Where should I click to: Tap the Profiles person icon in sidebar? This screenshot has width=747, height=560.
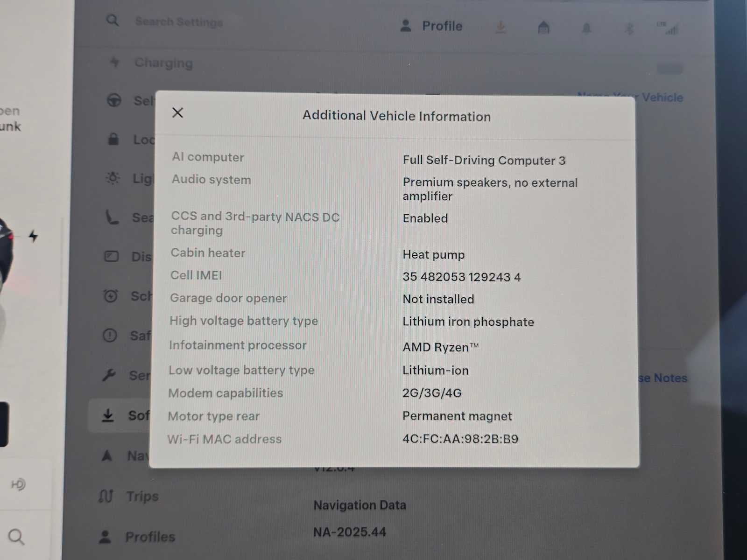(x=105, y=537)
